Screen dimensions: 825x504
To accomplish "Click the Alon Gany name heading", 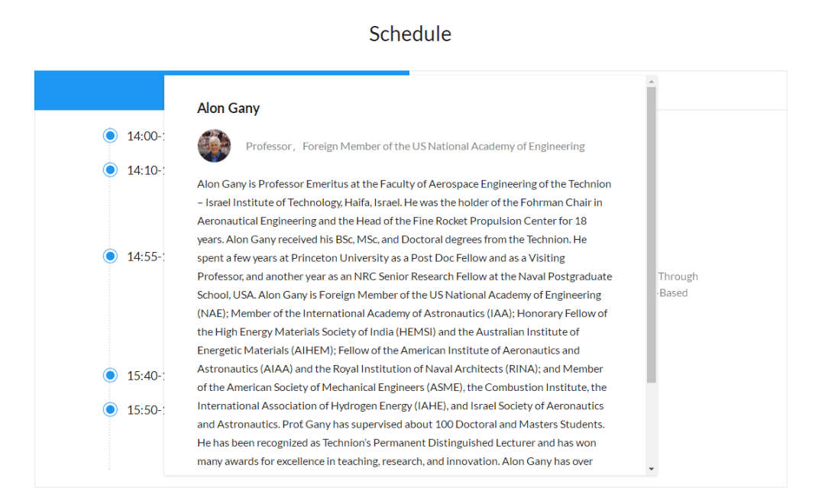I will pyautogui.click(x=228, y=108).
